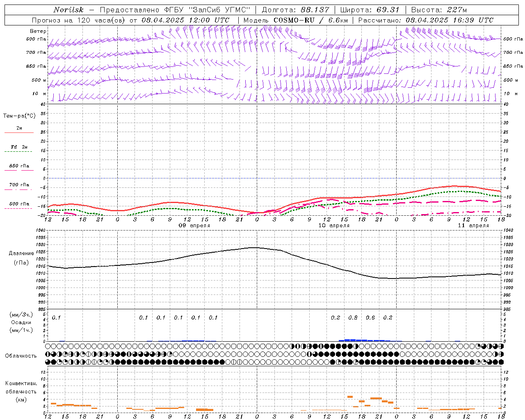This screenshot has height=420, width=525.
Task: Click the Широта: 69.31 latitude field
Action: tap(370, 10)
